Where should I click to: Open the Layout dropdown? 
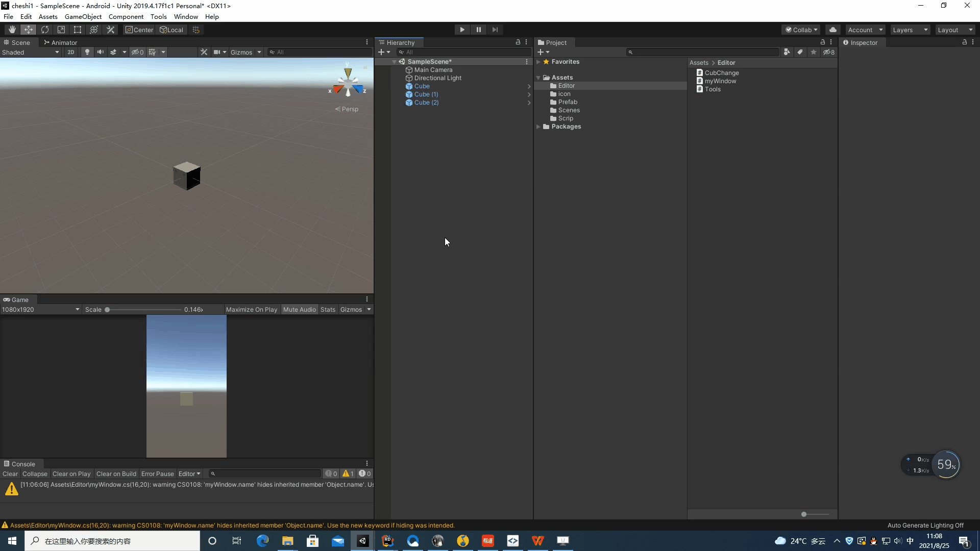[955, 30]
